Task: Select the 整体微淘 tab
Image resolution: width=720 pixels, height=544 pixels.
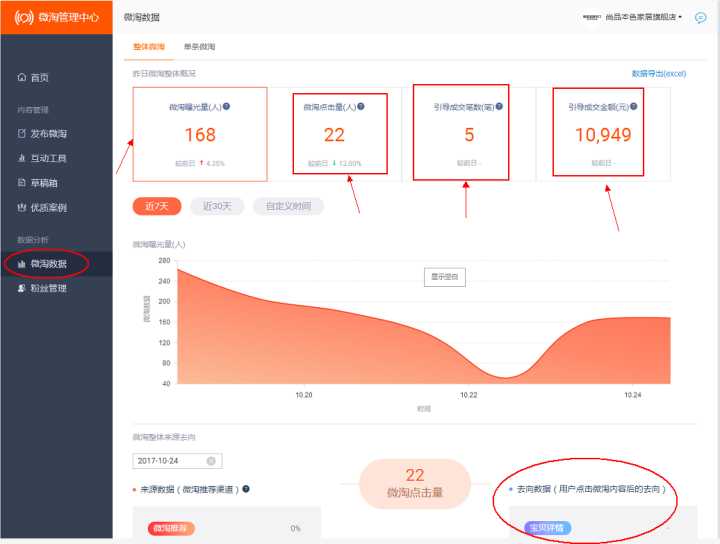Action: tap(149, 47)
